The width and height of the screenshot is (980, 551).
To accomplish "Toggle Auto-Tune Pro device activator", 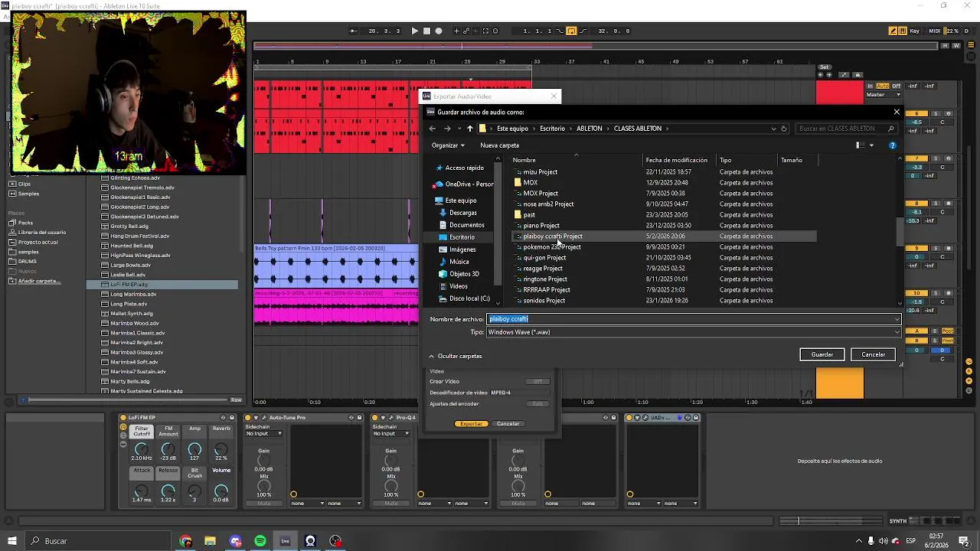I will 248,418.
